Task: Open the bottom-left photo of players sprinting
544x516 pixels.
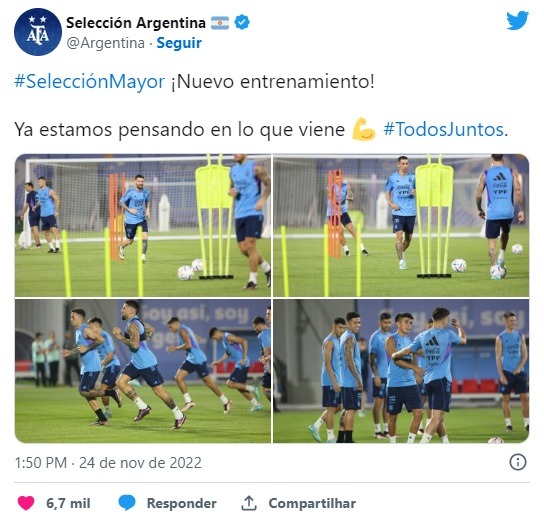Action: 143,371
